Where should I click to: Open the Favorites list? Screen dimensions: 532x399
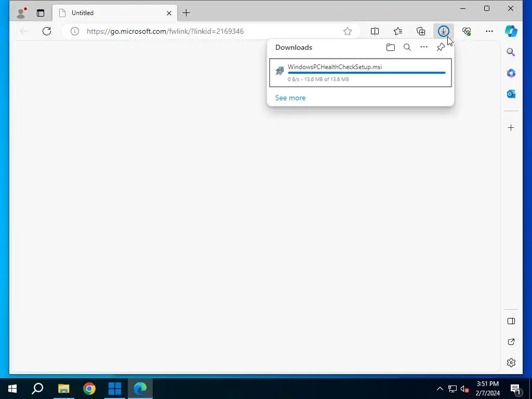pyautogui.click(x=398, y=31)
